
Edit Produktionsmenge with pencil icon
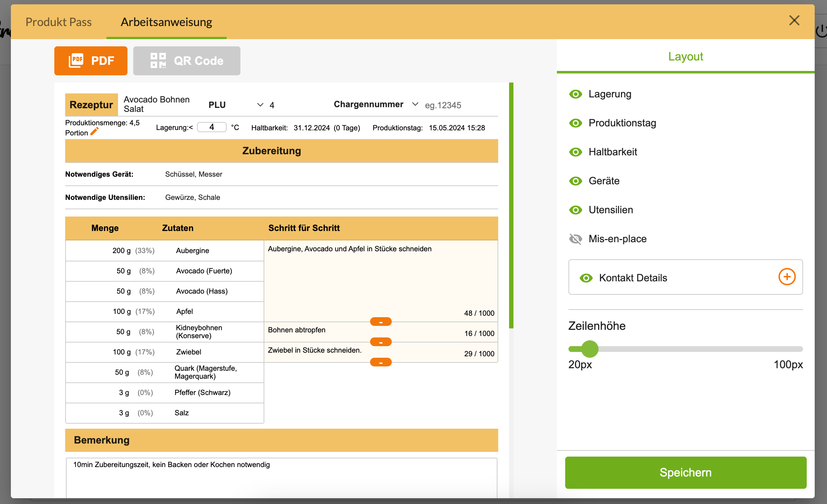click(94, 132)
